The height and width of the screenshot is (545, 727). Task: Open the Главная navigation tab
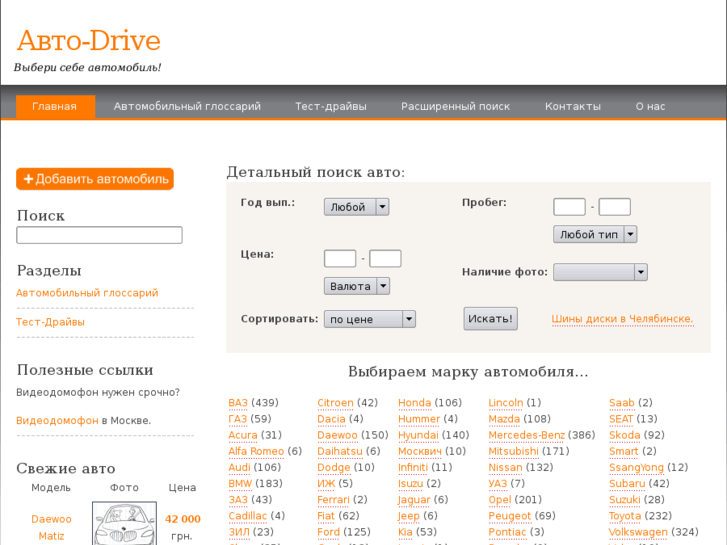[x=55, y=107]
